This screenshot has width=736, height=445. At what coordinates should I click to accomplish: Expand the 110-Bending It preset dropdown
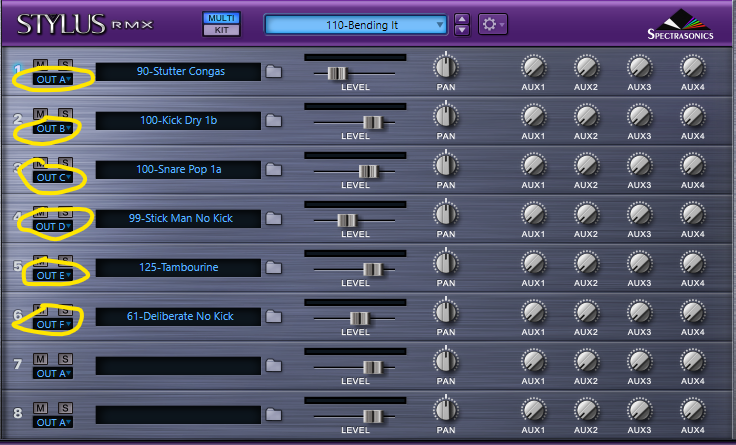click(356, 24)
